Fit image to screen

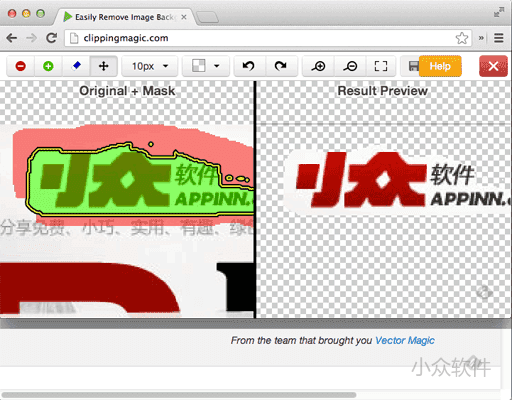point(381,66)
